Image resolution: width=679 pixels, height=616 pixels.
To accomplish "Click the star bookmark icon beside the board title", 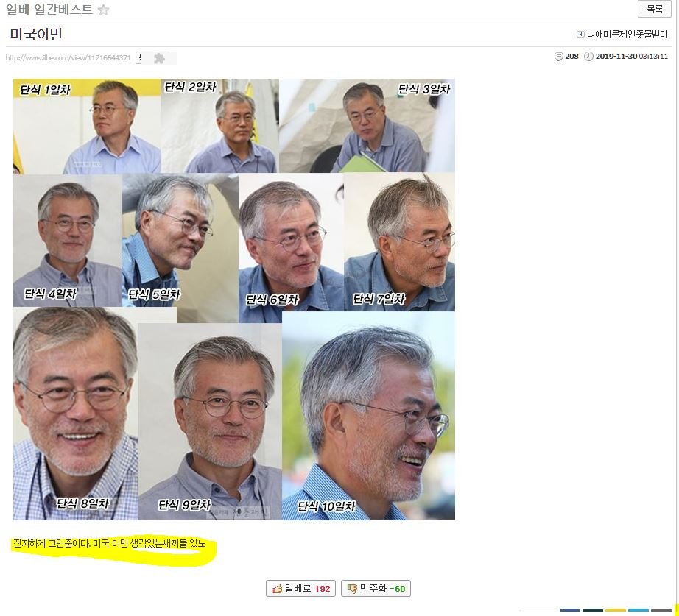I will coord(104,10).
